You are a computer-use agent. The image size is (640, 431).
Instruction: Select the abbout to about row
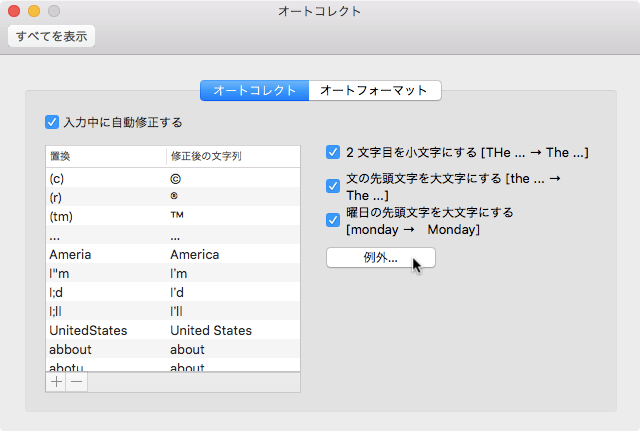173,349
